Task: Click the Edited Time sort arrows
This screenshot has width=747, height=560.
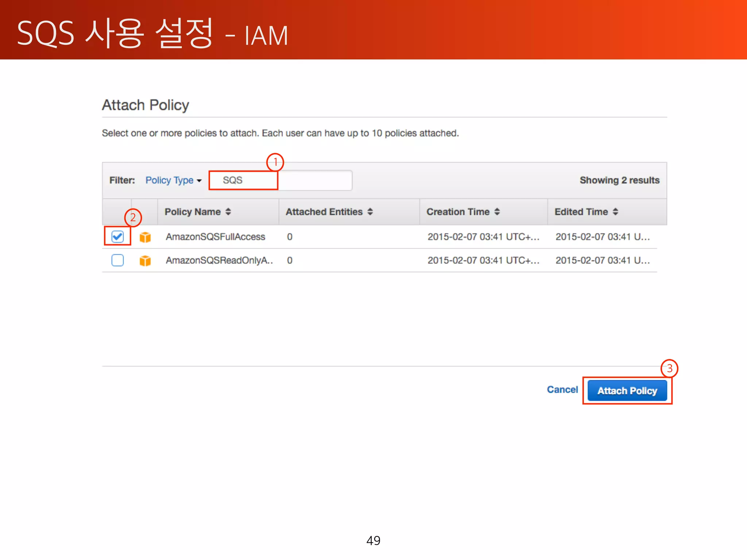Action: coord(616,212)
